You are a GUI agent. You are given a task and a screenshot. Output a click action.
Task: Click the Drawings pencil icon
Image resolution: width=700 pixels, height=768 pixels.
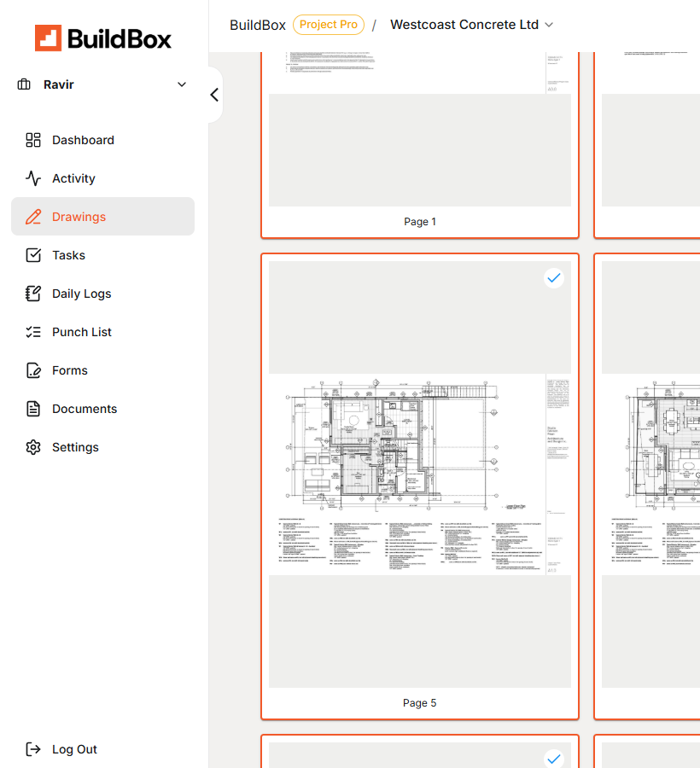(x=33, y=217)
